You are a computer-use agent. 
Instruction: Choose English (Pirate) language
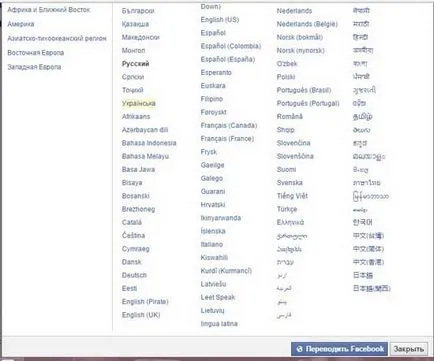(145, 302)
